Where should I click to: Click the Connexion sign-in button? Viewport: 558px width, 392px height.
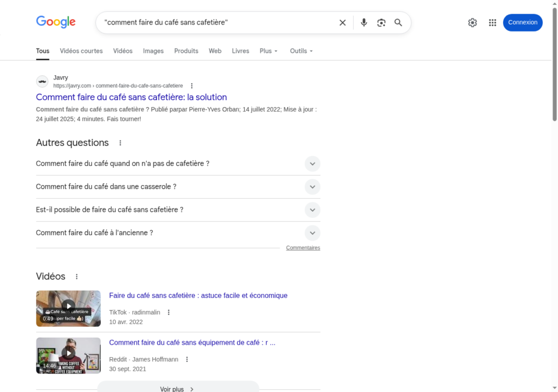pyautogui.click(x=523, y=23)
